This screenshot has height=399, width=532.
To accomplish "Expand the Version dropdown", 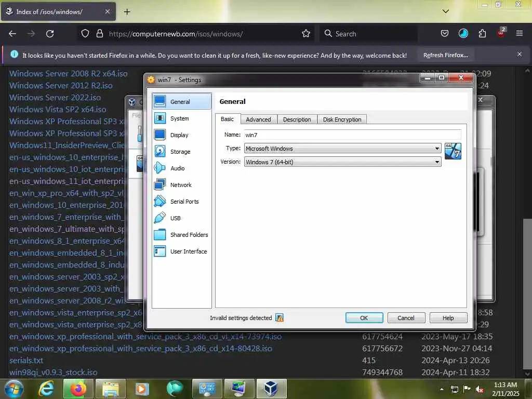I will [343, 162].
